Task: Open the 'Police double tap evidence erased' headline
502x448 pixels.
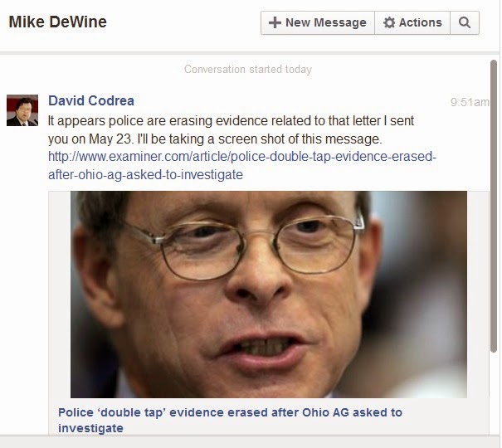Action: click(x=230, y=420)
